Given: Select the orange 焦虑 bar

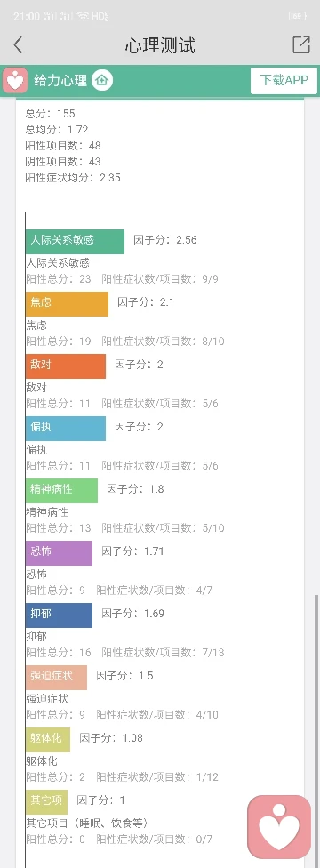Looking at the screenshot, I should pos(67,303).
